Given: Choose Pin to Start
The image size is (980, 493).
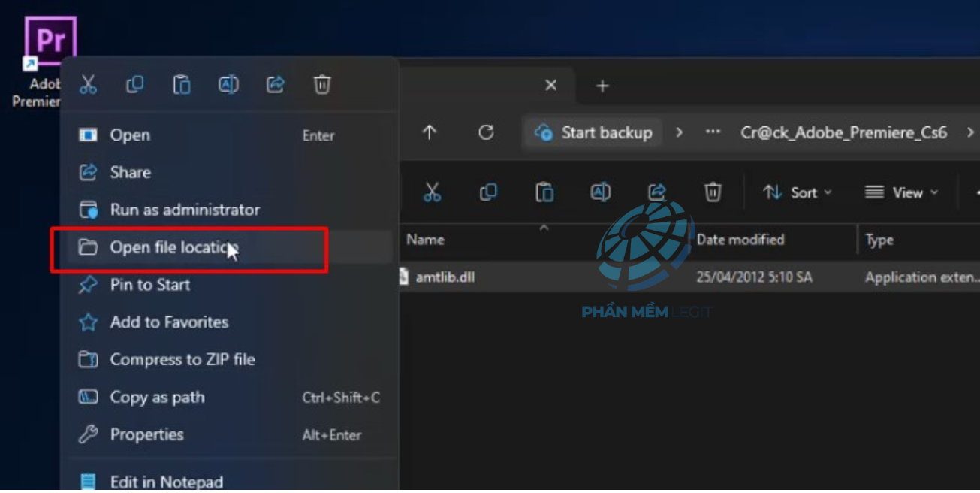Looking at the screenshot, I should tap(230, 285).
